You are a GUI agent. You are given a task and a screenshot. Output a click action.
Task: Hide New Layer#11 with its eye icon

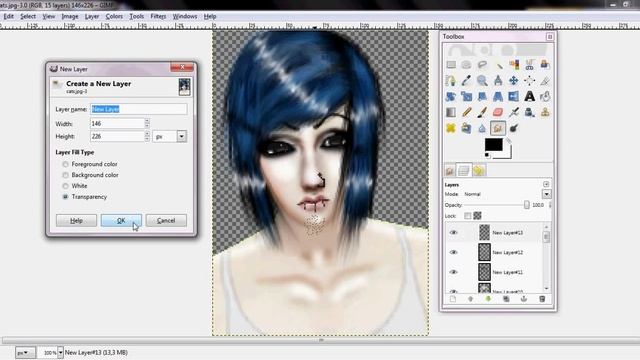click(x=453, y=272)
